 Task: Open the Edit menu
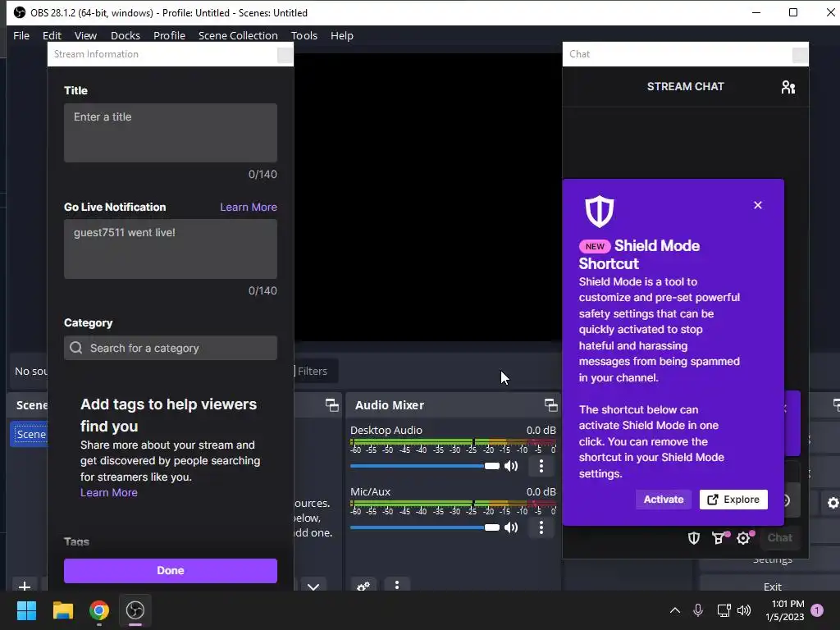click(x=52, y=35)
